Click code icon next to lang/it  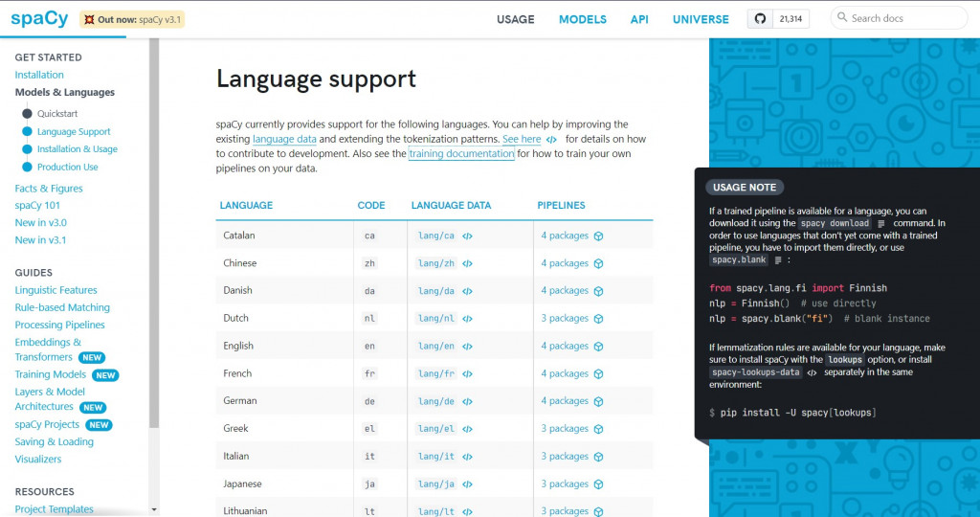[x=467, y=457]
